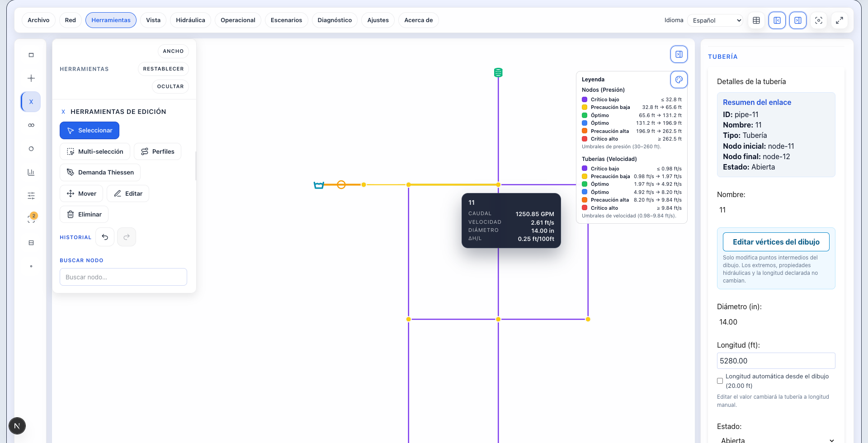Click the fullscreen expand arrows icon

click(840, 20)
